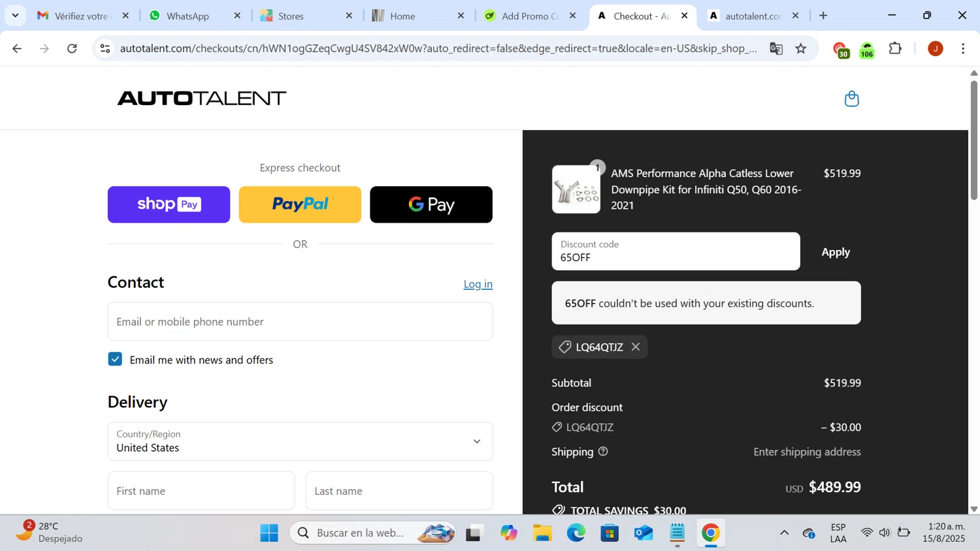Click the Google Translate icon in address bar
This screenshot has width=980, height=551.
pos(776,48)
